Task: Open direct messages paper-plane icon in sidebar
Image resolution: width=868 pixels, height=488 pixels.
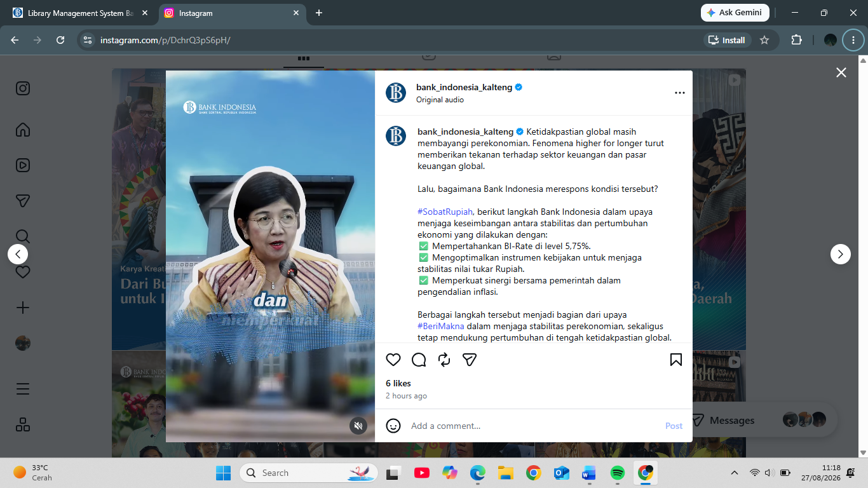Action: pyautogui.click(x=23, y=201)
